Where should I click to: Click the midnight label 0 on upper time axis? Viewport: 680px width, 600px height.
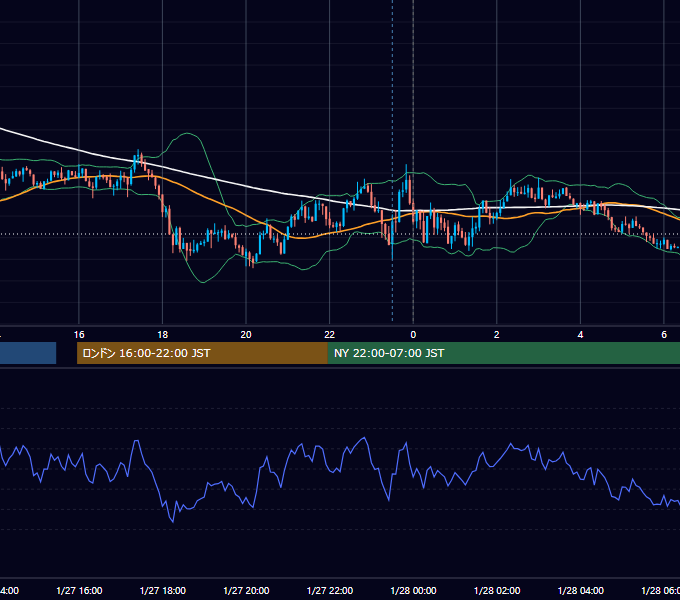[413, 335]
